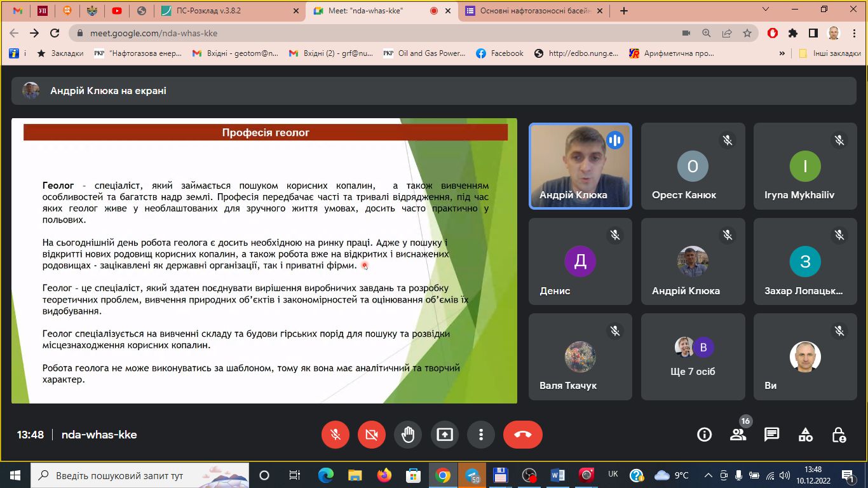868x488 pixels.
Task: Switch the UK keyboard language indicator
Action: (613, 474)
